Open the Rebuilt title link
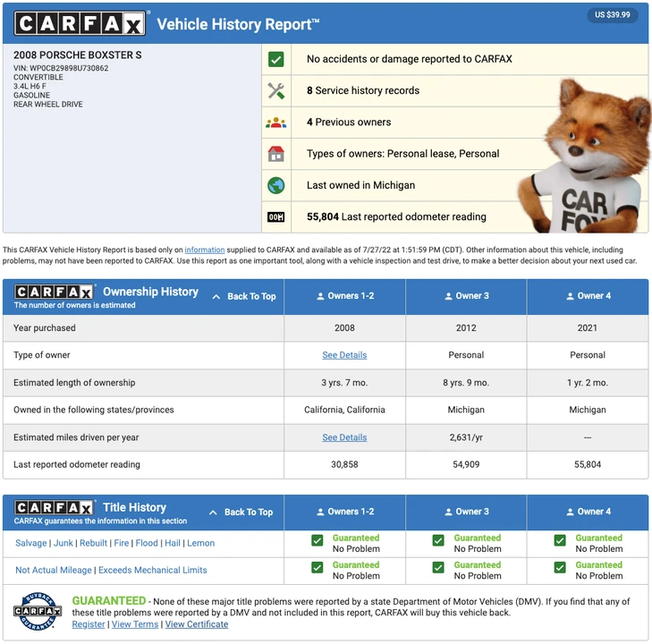Screen dimensions: 652x644 pos(94,543)
